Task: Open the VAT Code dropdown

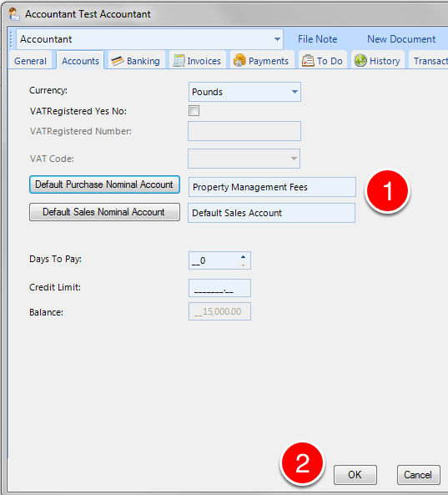Action: [x=244, y=159]
